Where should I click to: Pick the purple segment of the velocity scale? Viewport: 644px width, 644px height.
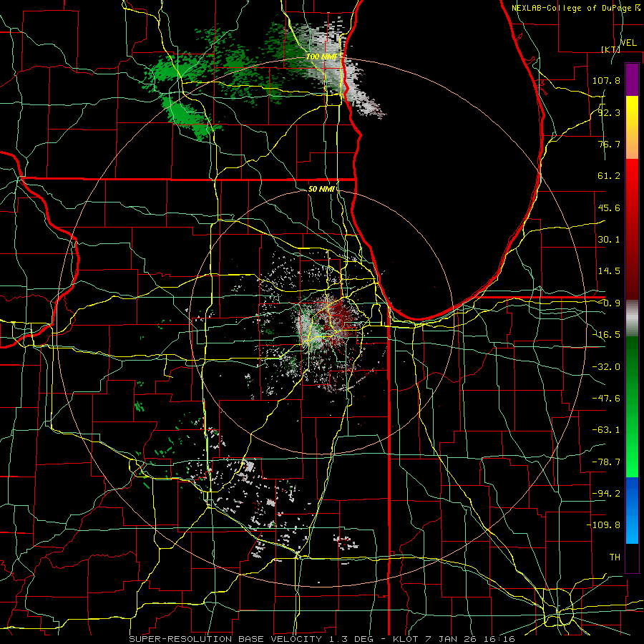point(632,79)
